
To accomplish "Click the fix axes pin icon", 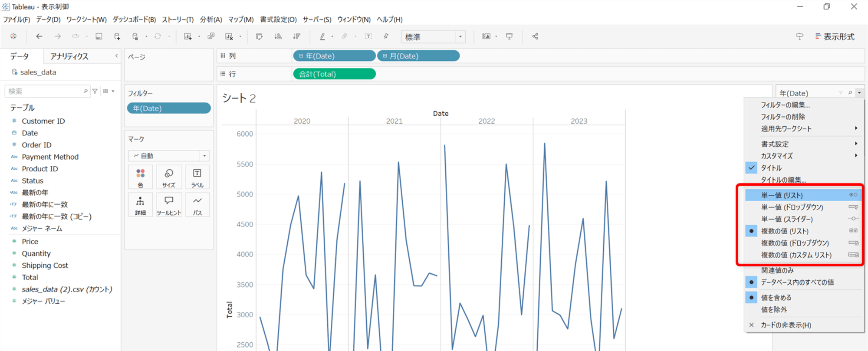I will coord(386,36).
